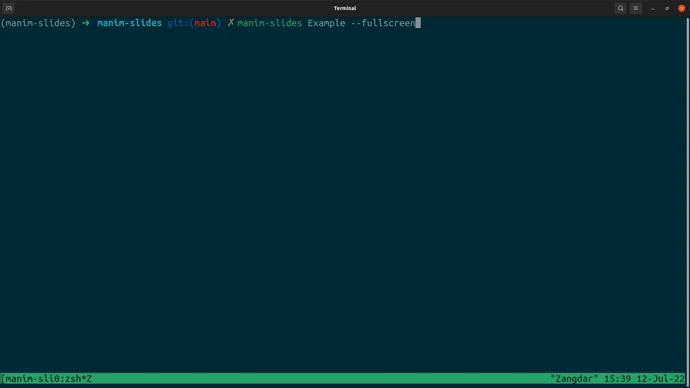Image resolution: width=690 pixels, height=388 pixels.
Task: Click the Terminal title text
Action: [345, 8]
